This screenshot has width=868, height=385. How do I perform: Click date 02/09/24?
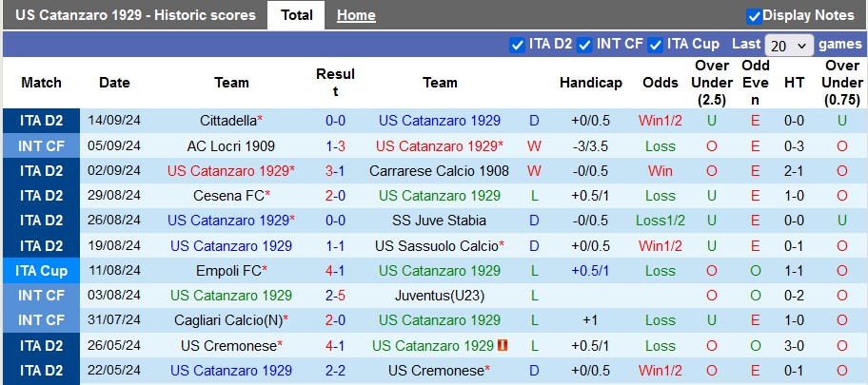[x=114, y=171]
